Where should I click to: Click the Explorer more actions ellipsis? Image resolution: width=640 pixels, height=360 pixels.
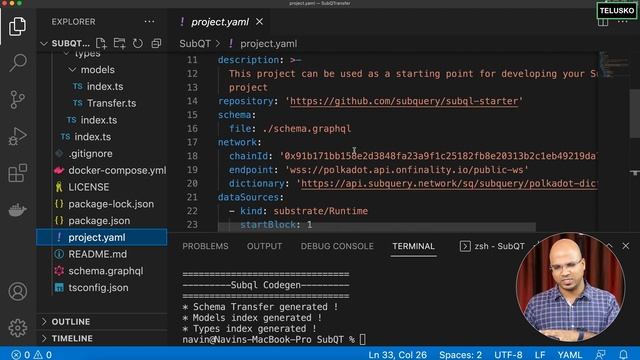(x=149, y=22)
